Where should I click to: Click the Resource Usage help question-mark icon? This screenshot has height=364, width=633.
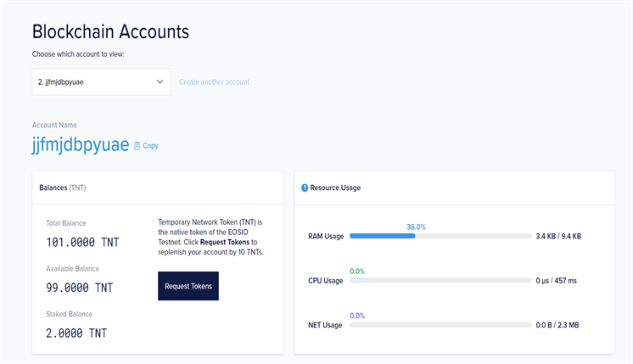coord(305,188)
